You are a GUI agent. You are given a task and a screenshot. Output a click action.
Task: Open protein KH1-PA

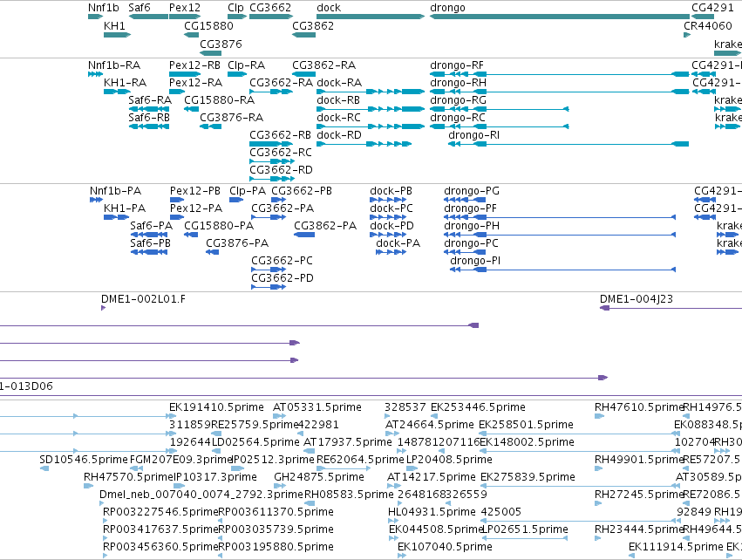click(125, 208)
